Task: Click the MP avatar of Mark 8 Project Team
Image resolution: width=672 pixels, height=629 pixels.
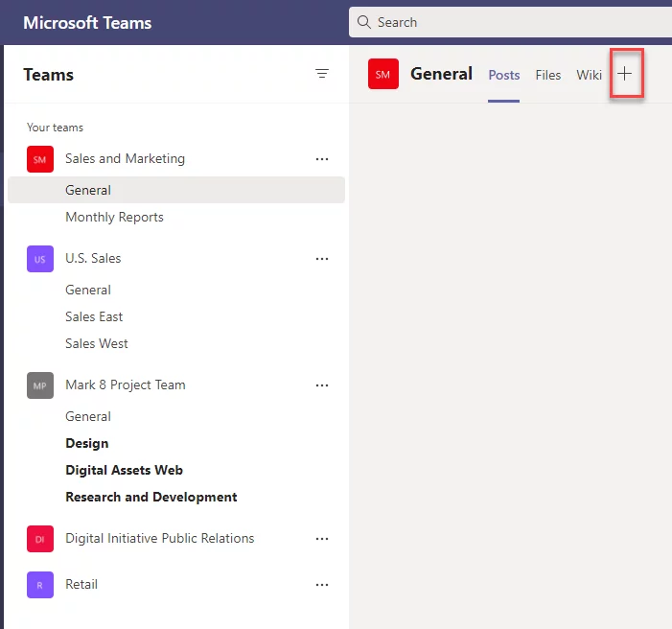Action: (x=40, y=385)
